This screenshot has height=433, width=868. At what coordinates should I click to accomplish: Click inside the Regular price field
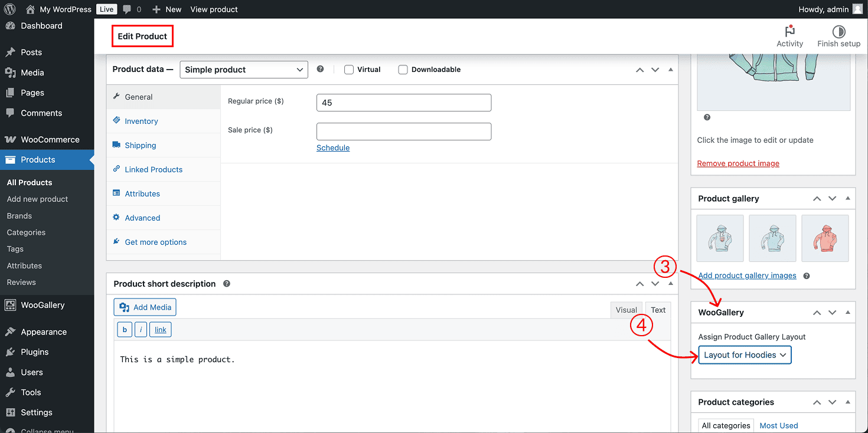[403, 102]
